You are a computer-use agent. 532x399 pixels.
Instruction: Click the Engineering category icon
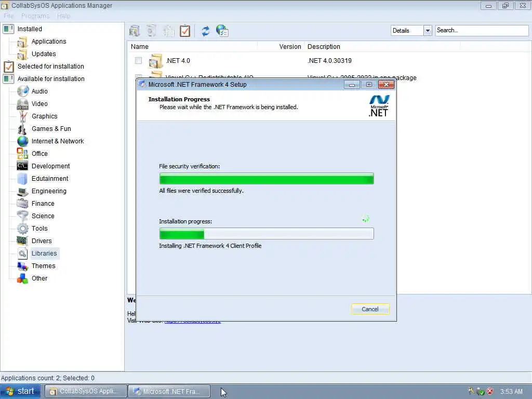point(23,192)
